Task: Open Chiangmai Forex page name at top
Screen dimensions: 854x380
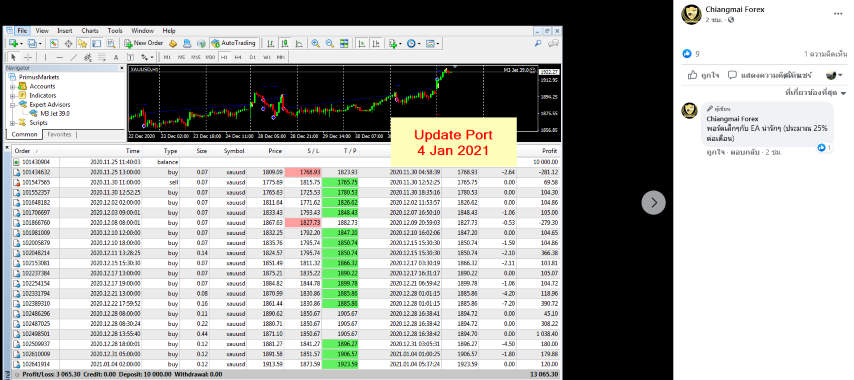Action: [x=735, y=9]
